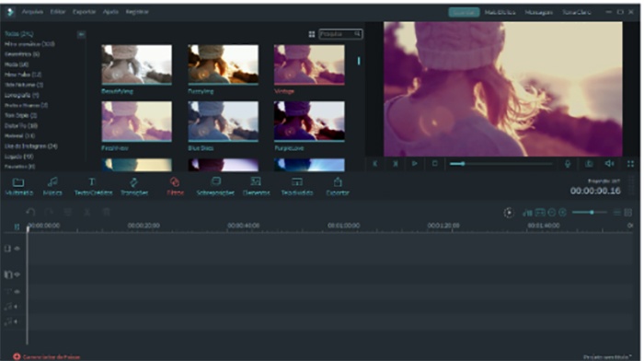644x361 pixels.
Task: Click the Exportar icon in the toolbar
Action: (338, 182)
